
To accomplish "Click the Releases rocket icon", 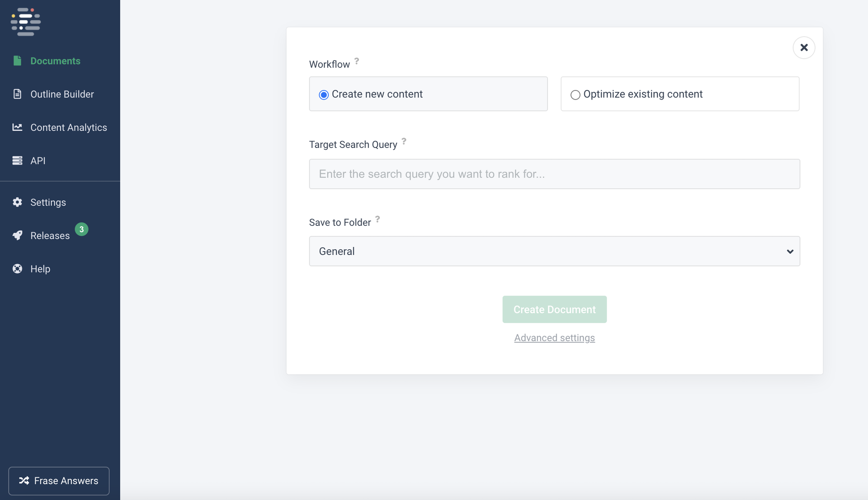I will pyautogui.click(x=17, y=235).
